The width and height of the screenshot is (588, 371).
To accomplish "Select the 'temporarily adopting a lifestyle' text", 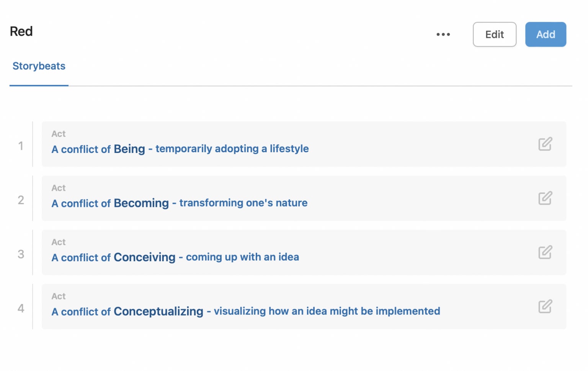I will coord(232,148).
